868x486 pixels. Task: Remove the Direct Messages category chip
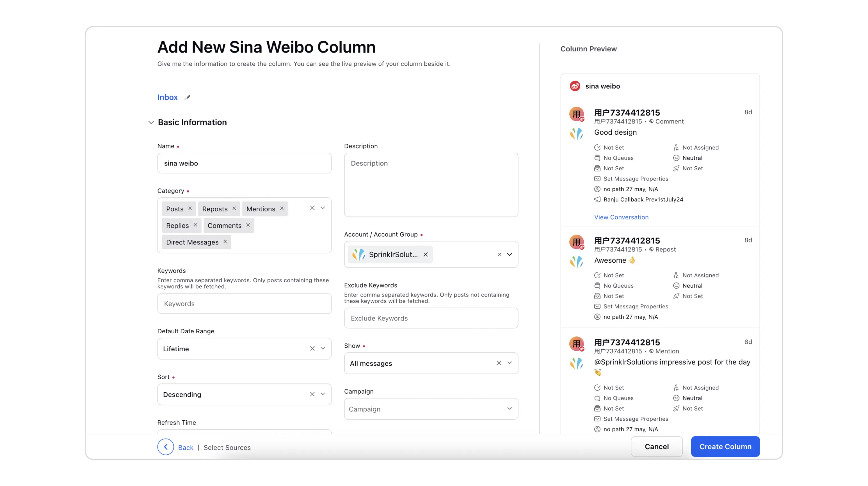point(225,242)
